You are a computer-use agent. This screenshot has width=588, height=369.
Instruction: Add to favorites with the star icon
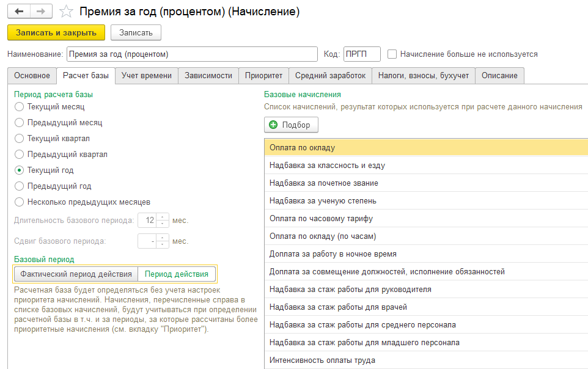tap(66, 12)
